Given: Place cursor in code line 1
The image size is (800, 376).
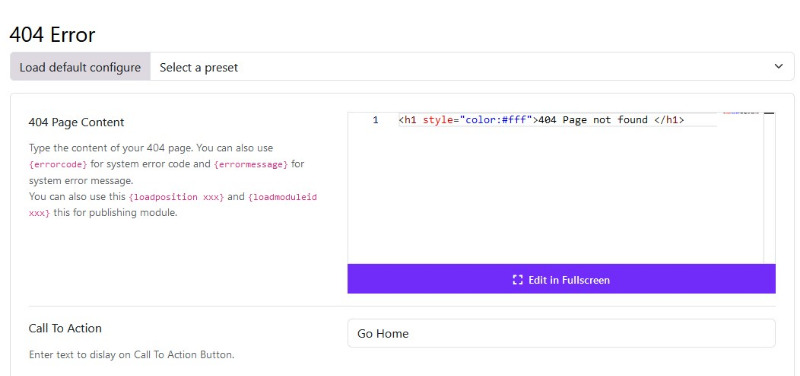Looking at the screenshot, I should (558, 120).
